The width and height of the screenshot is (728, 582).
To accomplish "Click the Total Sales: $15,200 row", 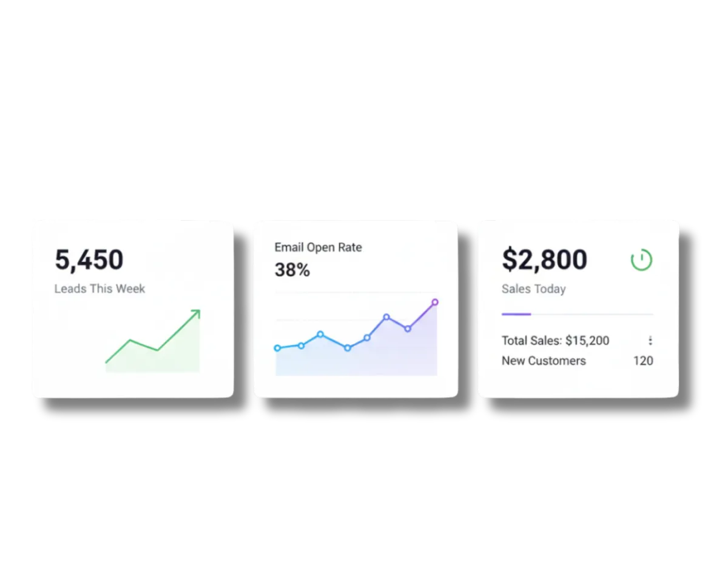I will coord(577,341).
